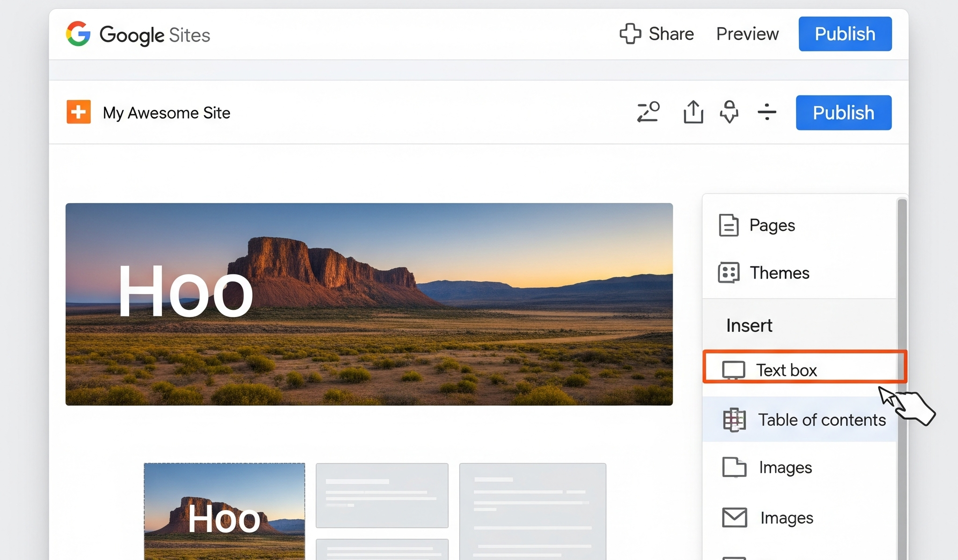958x560 pixels.
Task: Click the pin toolbar icon
Action: coord(729,112)
